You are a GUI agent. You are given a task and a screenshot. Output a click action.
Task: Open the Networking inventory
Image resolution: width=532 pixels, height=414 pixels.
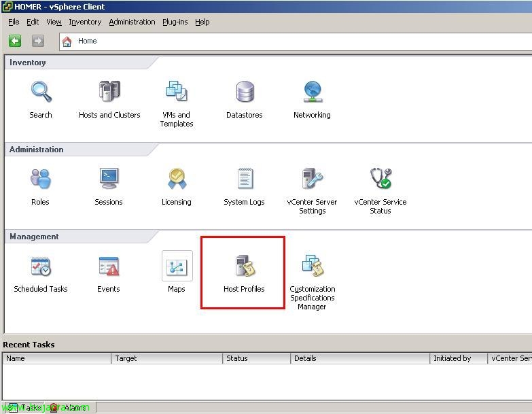coord(313,92)
